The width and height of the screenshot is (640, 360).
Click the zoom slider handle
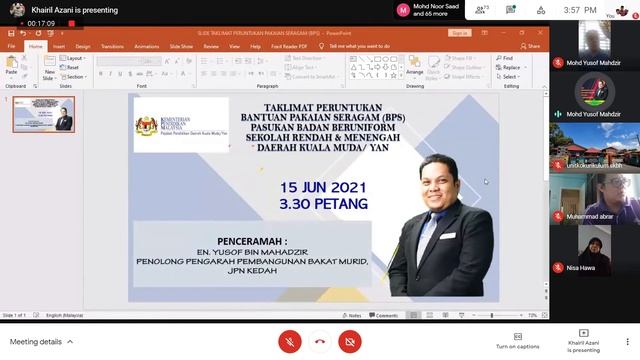(x=492, y=316)
